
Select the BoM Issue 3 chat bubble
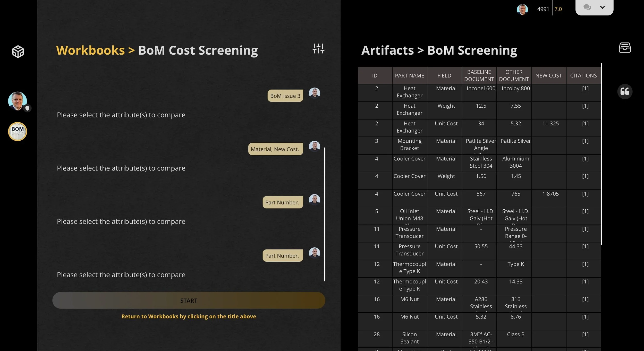285,96
